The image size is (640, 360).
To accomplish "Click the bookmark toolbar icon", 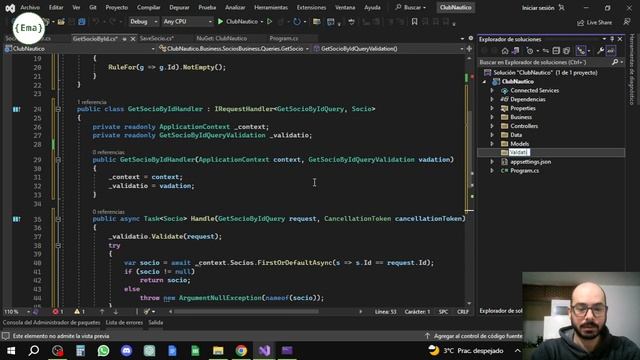I will (414, 22).
